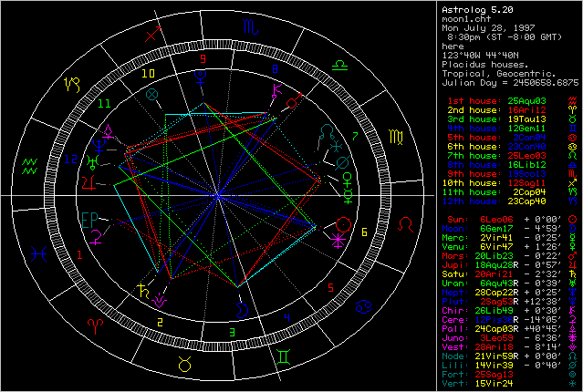The image size is (583, 392).
Task: Select the Placidus houses. line
Action: [x=485, y=65]
